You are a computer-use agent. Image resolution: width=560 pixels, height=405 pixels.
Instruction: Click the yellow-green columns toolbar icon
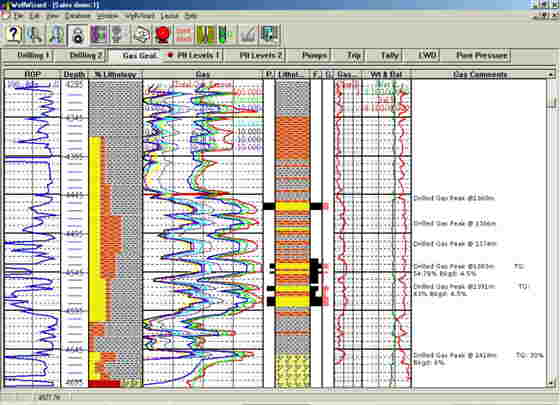(x=205, y=35)
